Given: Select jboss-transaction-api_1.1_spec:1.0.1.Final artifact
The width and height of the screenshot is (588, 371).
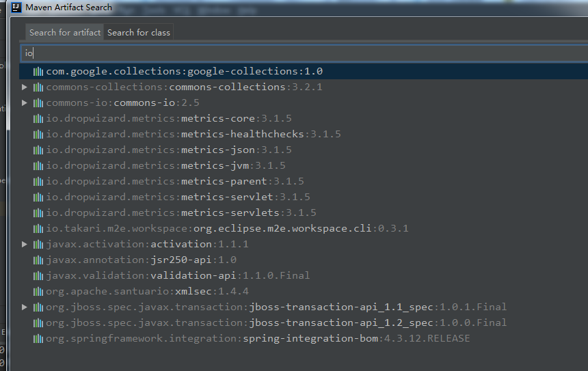Looking at the screenshot, I should pyautogui.click(x=276, y=307).
